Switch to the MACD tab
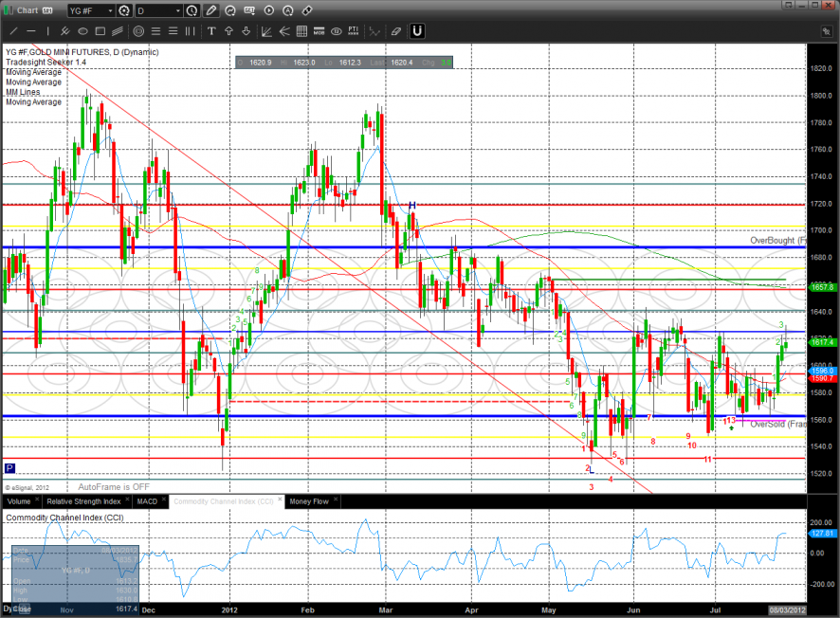The height and width of the screenshot is (618, 840). pyautogui.click(x=147, y=500)
